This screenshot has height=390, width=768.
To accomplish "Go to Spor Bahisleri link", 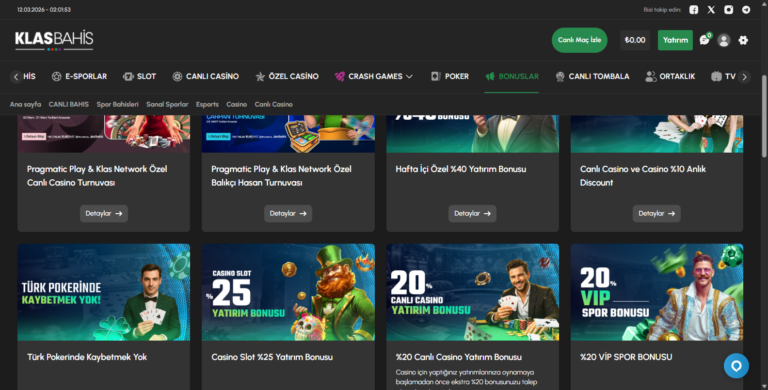I will (118, 104).
